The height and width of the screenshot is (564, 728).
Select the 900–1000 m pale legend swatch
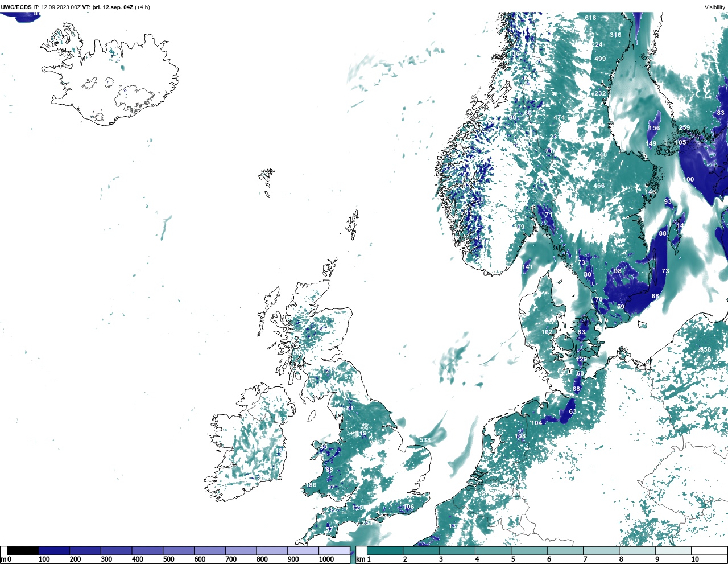[x=303, y=551]
